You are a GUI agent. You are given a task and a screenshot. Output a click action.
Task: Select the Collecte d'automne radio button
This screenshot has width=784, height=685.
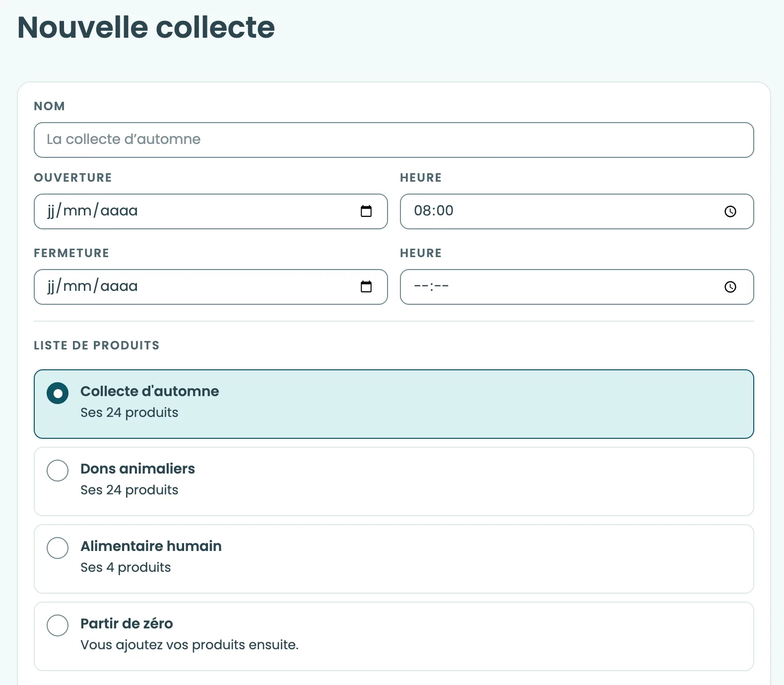[x=58, y=393]
